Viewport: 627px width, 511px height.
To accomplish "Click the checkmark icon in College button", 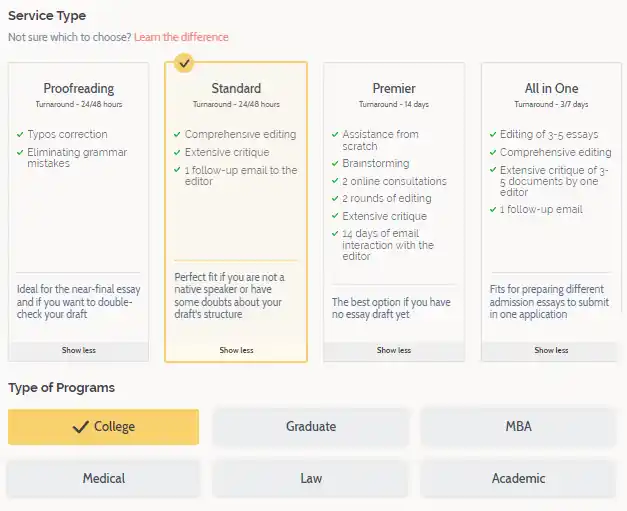I will point(81,427).
